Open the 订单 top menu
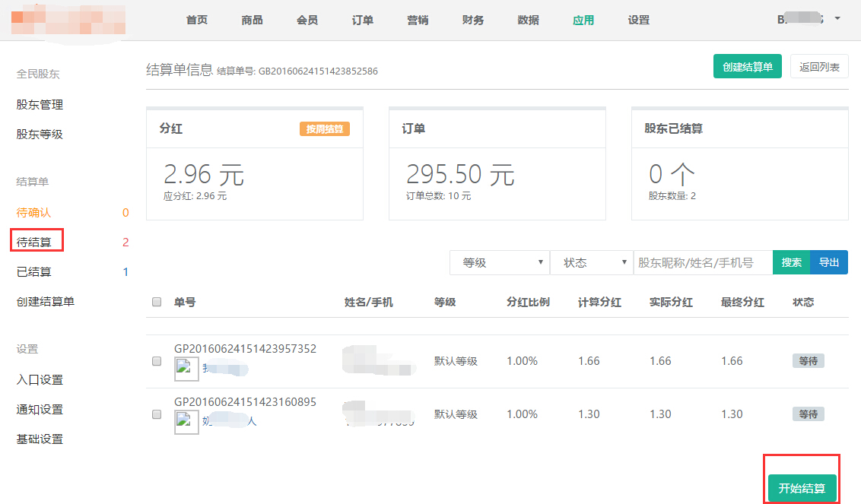The image size is (861, 504). click(363, 21)
